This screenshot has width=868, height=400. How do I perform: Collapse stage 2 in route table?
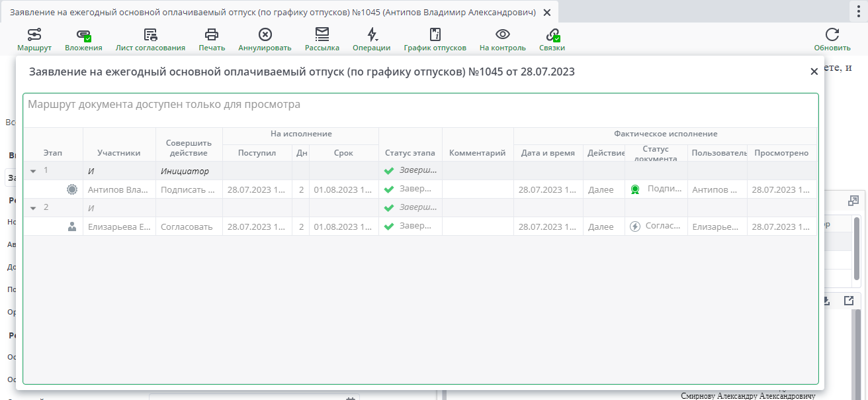point(33,208)
